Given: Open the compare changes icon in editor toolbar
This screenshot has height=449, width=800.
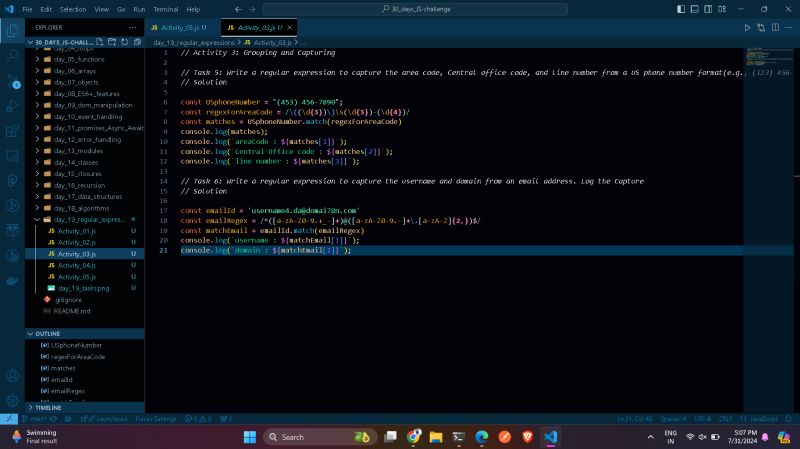Looking at the screenshot, I should 761,28.
